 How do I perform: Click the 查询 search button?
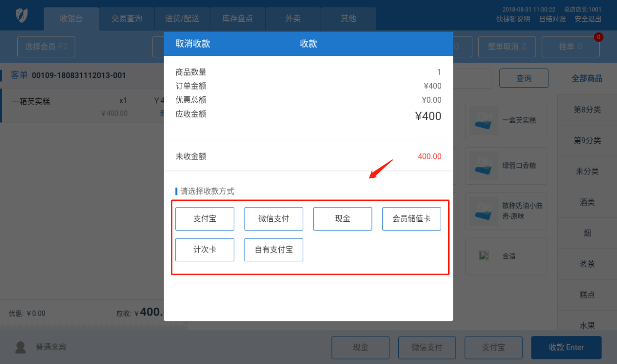click(x=524, y=78)
